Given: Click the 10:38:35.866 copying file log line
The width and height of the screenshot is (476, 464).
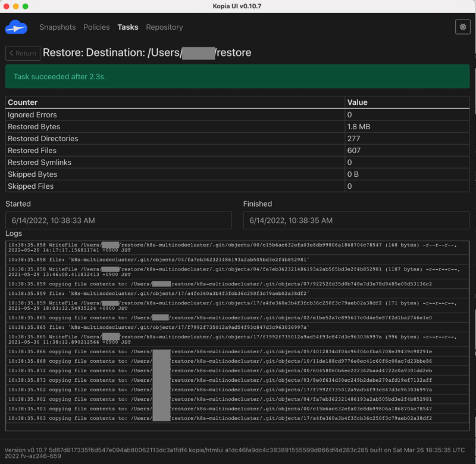Looking at the screenshot, I should point(237,351).
